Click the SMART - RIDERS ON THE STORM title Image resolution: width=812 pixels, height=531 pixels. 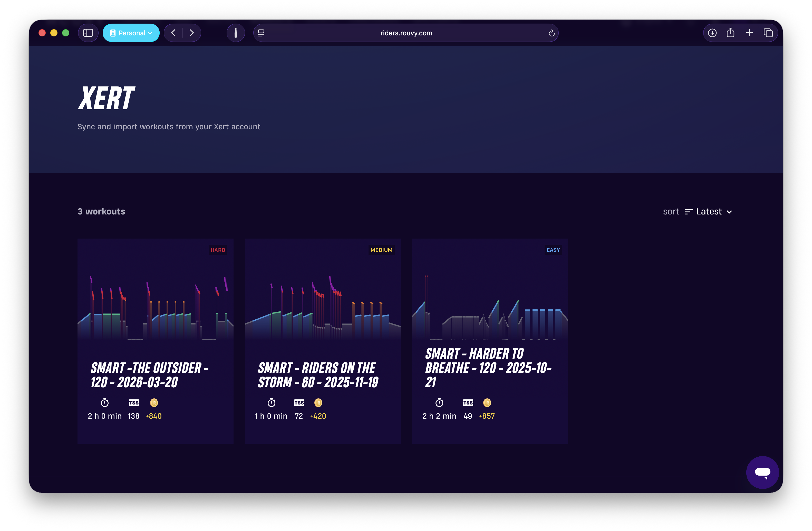coord(318,375)
